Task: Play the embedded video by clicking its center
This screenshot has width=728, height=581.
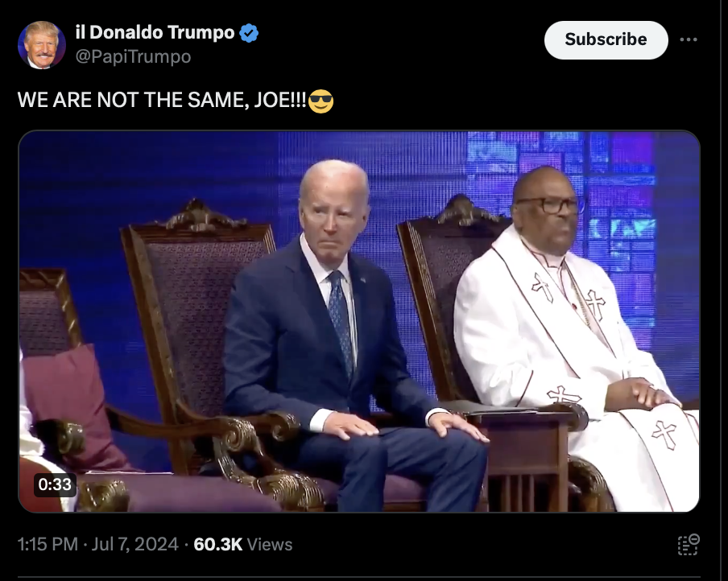Action: [359, 322]
